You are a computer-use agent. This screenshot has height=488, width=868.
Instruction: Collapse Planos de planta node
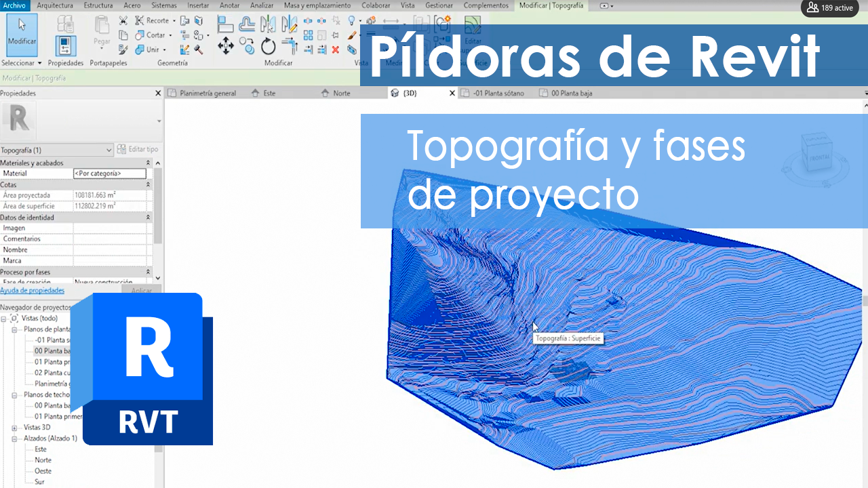pyautogui.click(x=15, y=329)
